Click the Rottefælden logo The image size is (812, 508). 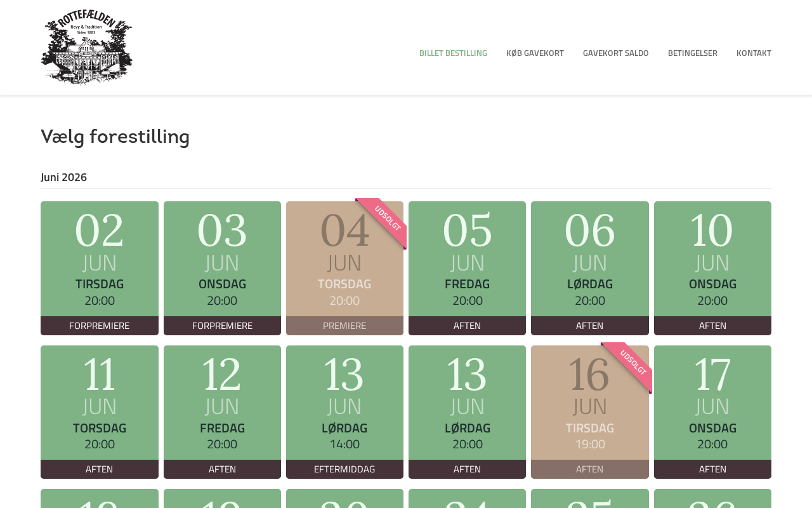[87, 47]
